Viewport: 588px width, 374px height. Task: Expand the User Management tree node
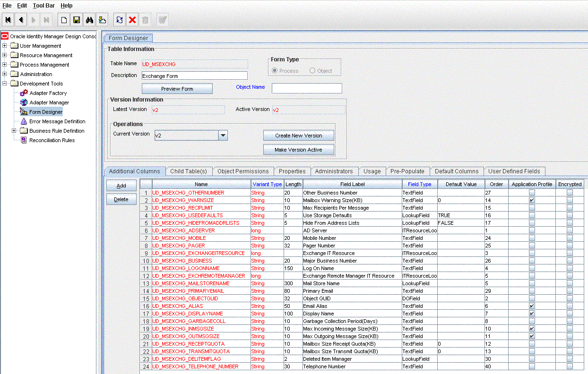pos(5,46)
